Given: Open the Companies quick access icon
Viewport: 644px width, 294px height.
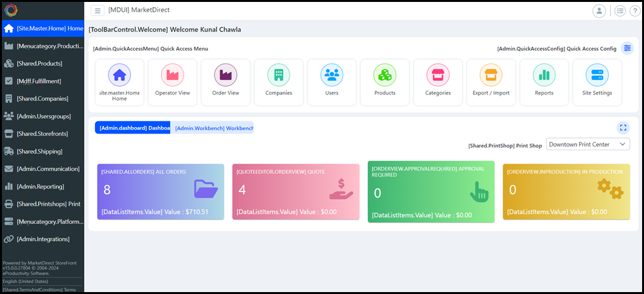Looking at the screenshot, I should (x=279, y=76).
